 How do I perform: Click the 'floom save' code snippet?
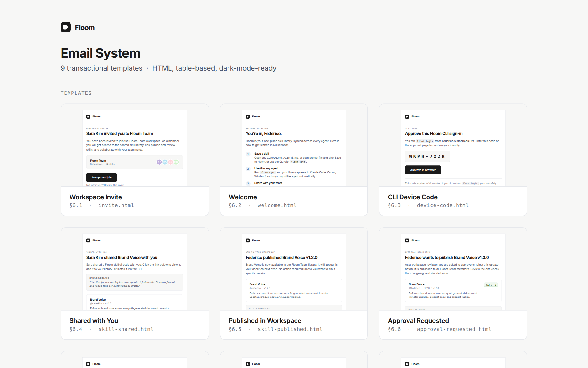(x=298, y=162)
